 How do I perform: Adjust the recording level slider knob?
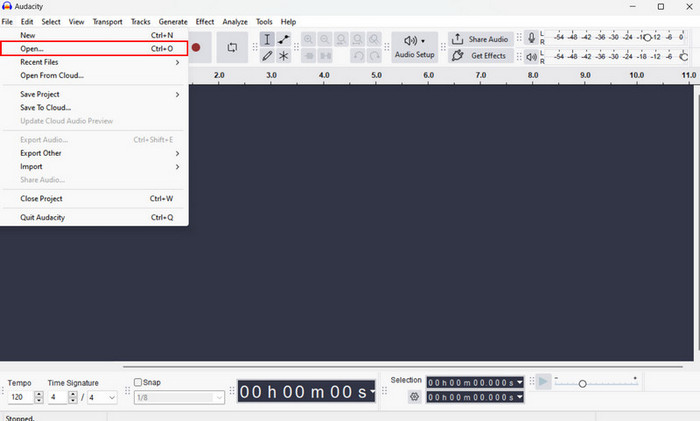click(x=647, y=38)
